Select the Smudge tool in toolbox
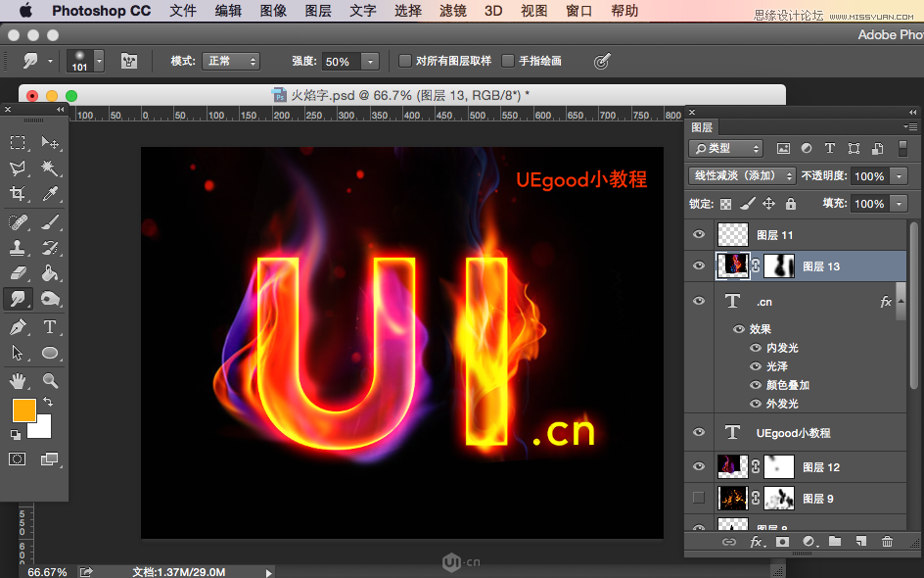Viewport: 924px width, 578px height. pos(18,299)
